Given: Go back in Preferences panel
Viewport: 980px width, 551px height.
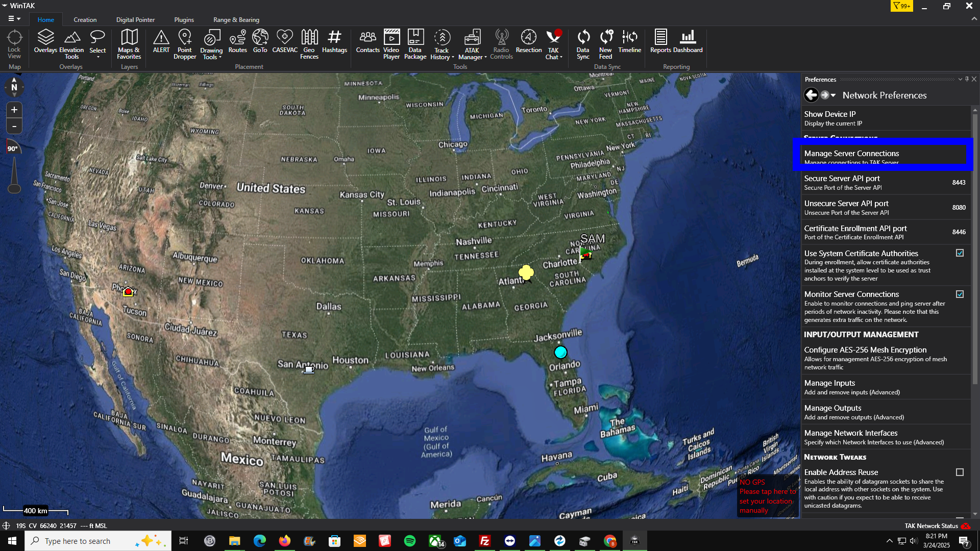Looking at the screenshot, I should [811, 95].
